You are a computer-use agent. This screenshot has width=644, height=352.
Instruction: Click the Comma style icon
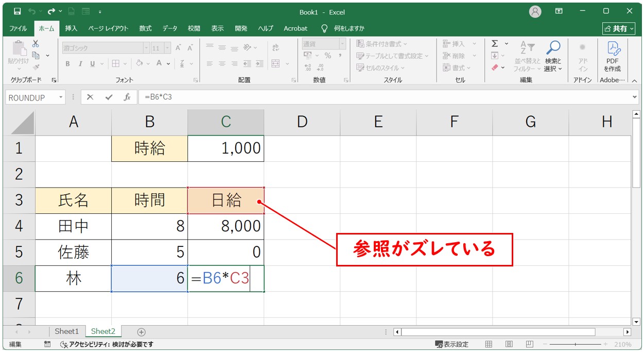[x=340, y=56]
